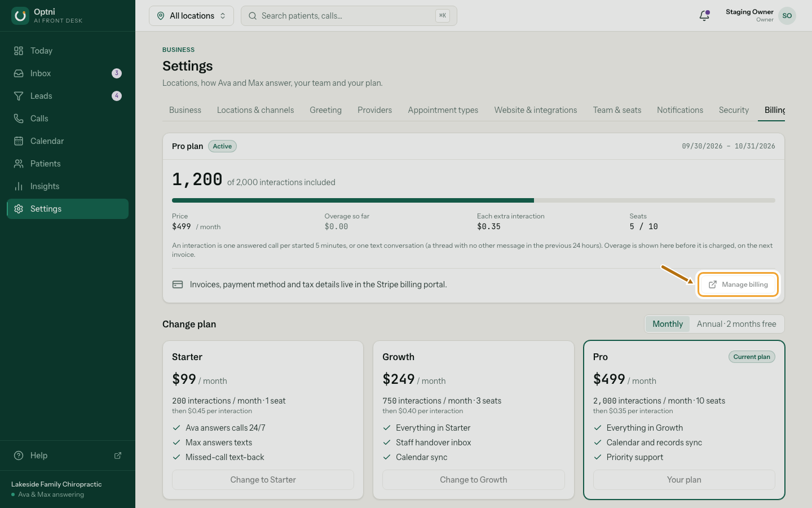Click the Optni logo icon
This screenshot has height=508, width=812.
20,16
